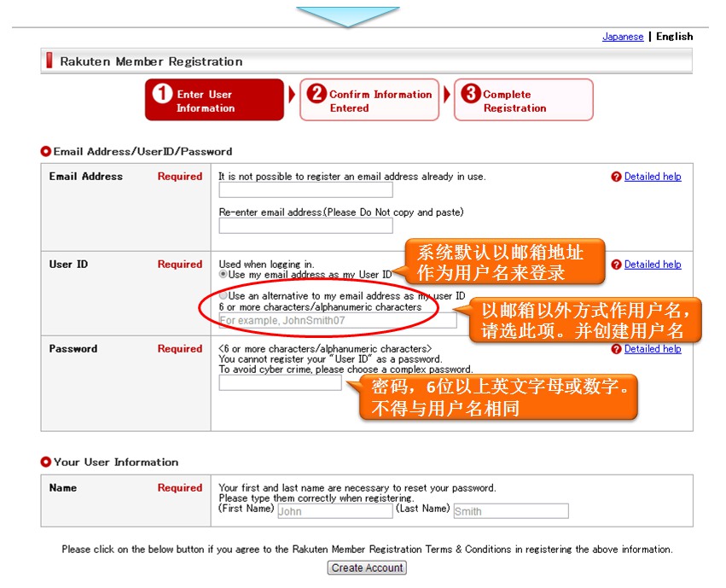Click step 1 Enter User Information
Image resolution: width=726 pixels, height=588 pixels.
(214, 100)
